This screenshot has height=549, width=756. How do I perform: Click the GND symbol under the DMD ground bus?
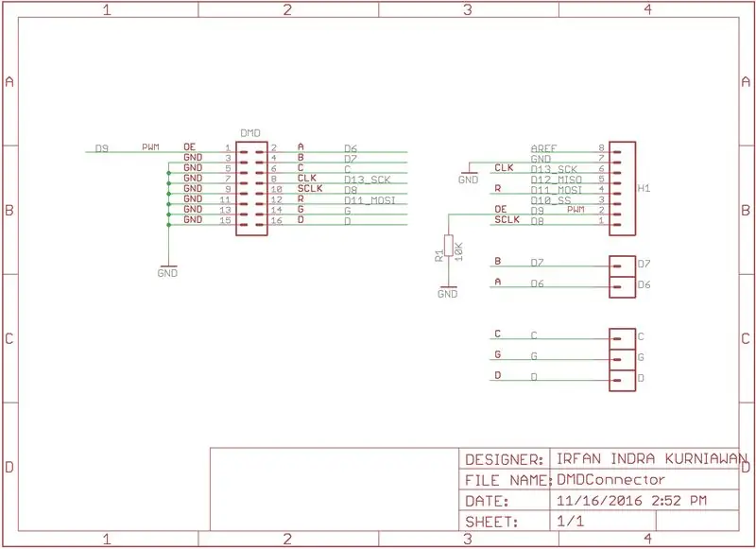point(168,271)
